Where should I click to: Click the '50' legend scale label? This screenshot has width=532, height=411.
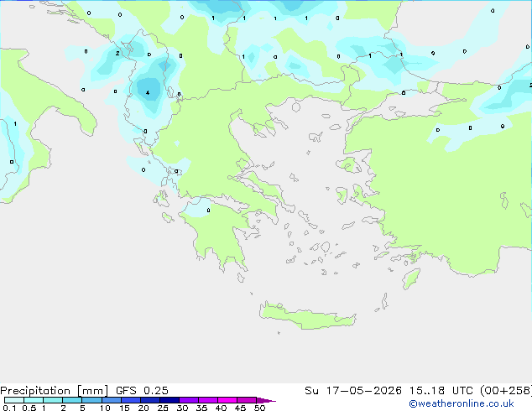(259, 408)
